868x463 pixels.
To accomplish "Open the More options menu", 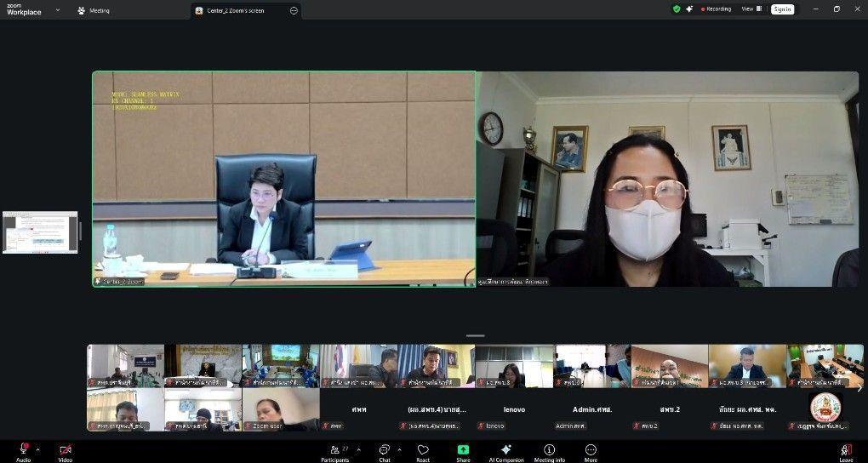I will pyautogui.click(x=591, y=449).
